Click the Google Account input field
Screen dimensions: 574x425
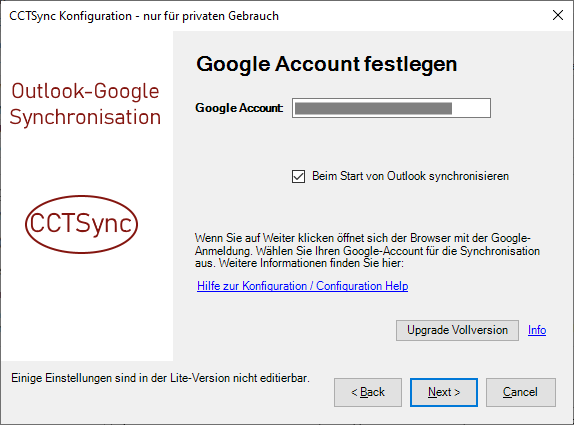click(x=391, y=108)
